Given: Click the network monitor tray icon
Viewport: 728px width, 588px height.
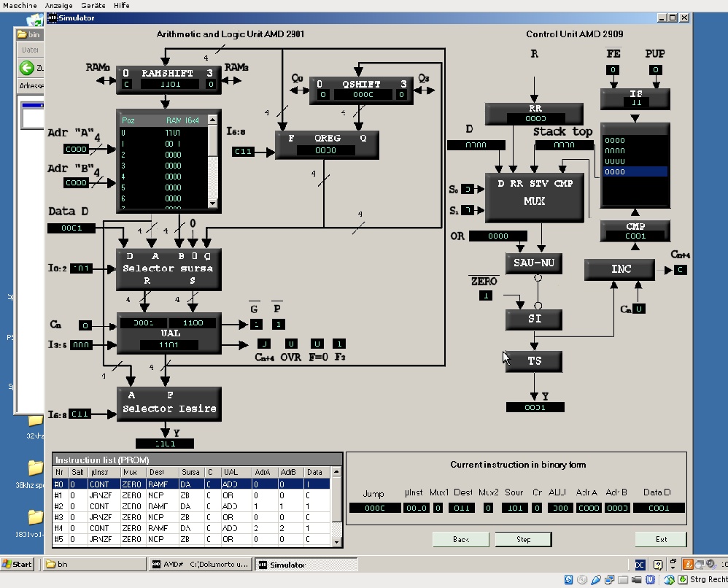Looking at the screenshot, I should click(x=700, y=565).
